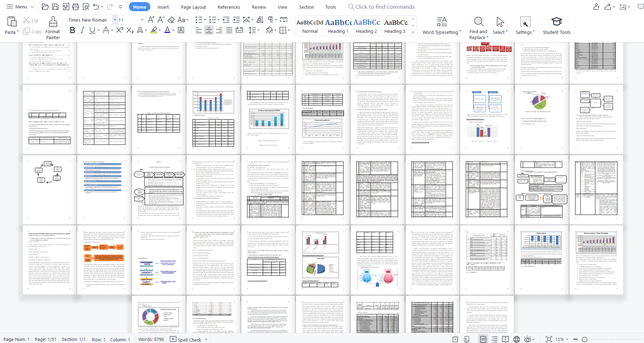
Task: Increase font size with A+ icon
Action: coord(151,20)
